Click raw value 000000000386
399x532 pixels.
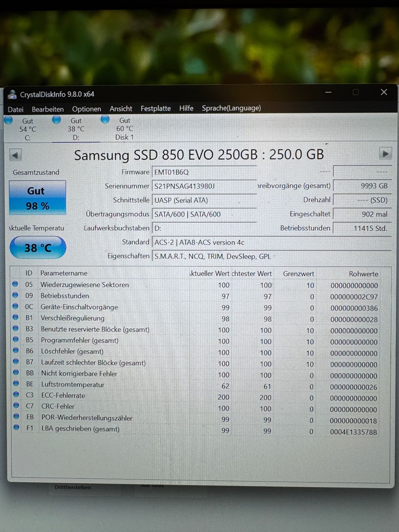coord(354,308)
